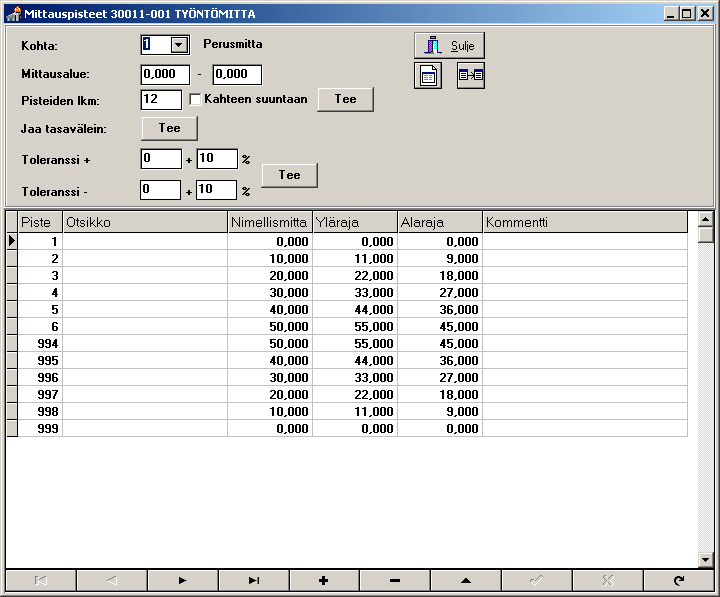Screen dimensions: 720x597
Task: Click the Pisteiden lkm field showing 12
Action: [x=161, y=100]
